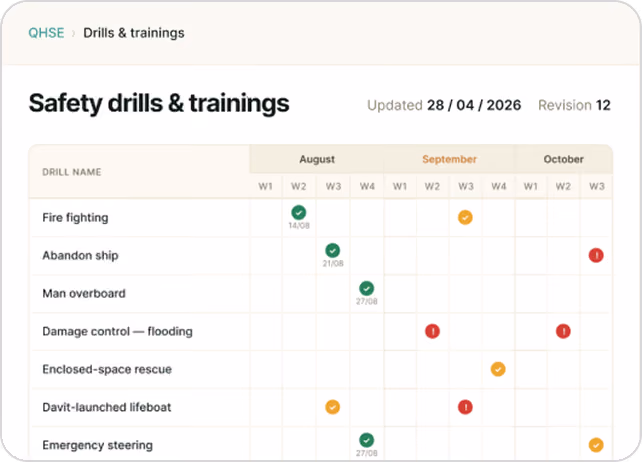Click Damage control red alert in September W2
The width and height of the screenshot is (642, 462).
[432, 331]
